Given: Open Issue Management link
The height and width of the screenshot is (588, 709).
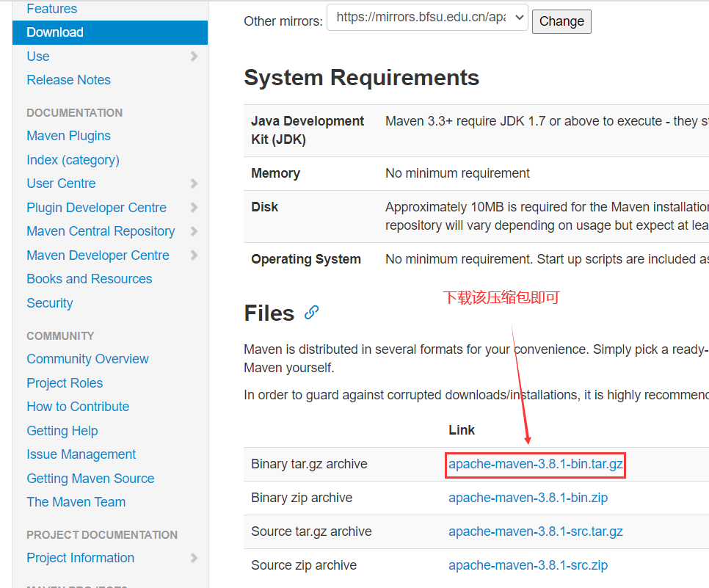Looking at the screenshot, I should pos(81,454).
